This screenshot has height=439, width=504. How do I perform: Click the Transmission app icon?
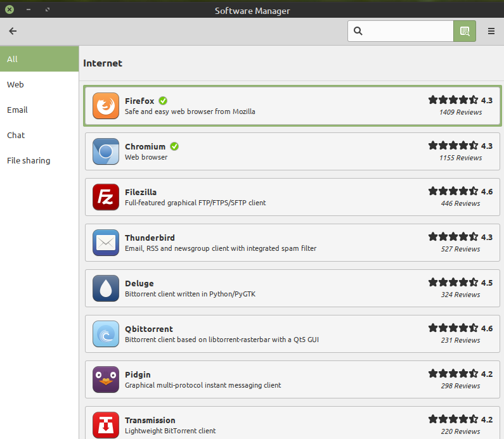click(x=105, y=424)
